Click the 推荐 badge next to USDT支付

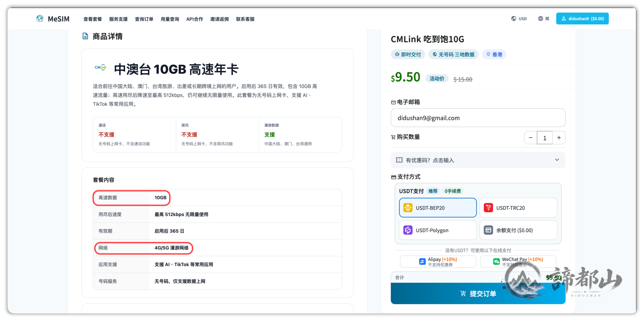pos(433,191)
